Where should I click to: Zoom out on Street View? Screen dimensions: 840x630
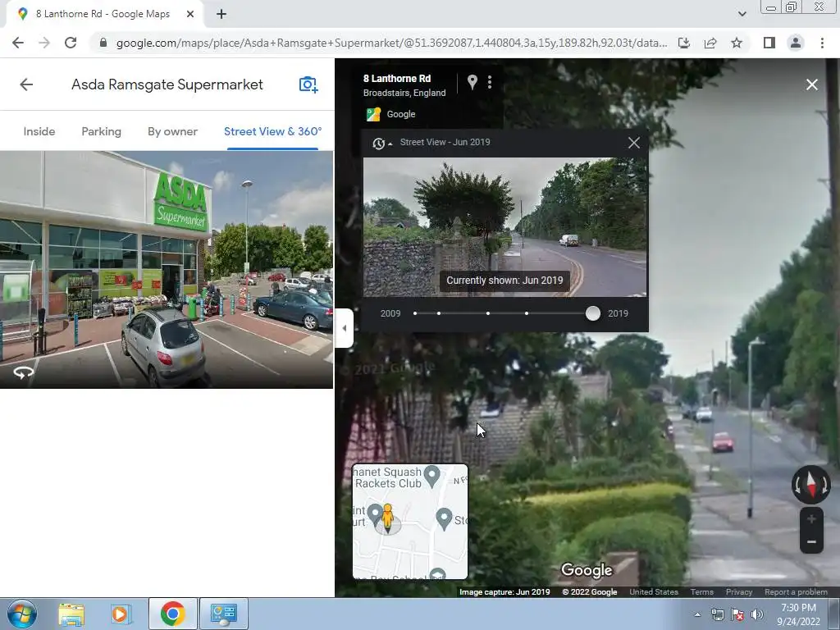tap(811, 541)
